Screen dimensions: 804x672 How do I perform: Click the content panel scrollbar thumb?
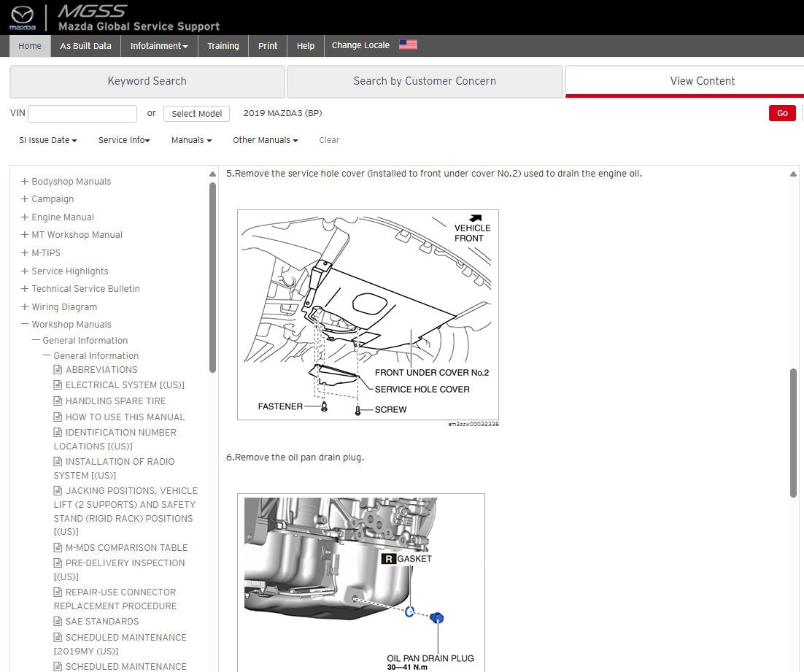(x=793, y=433)
